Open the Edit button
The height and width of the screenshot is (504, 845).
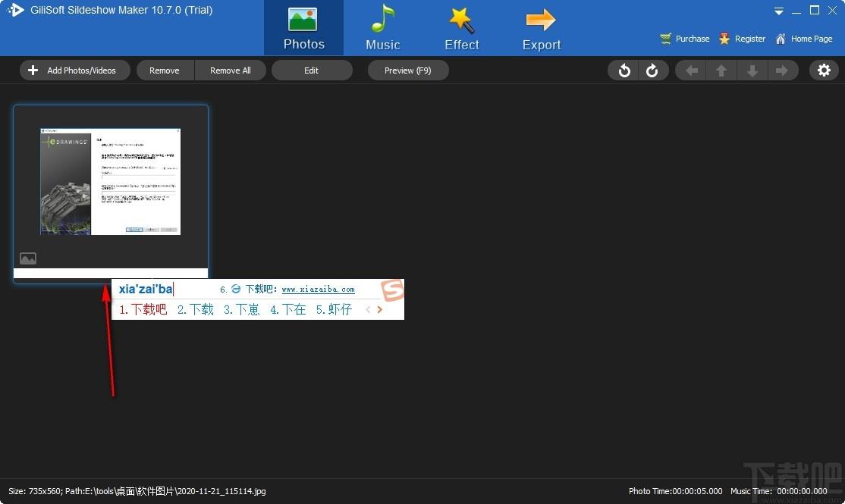pyautogui.click(x=312, y=70)
